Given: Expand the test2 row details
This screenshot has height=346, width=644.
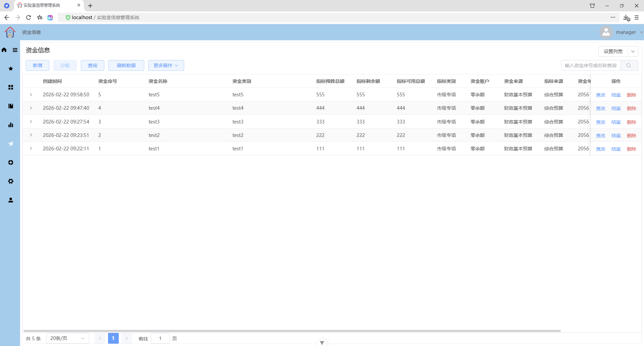Looking at the screenshot, I should click(x=31, y=135).
